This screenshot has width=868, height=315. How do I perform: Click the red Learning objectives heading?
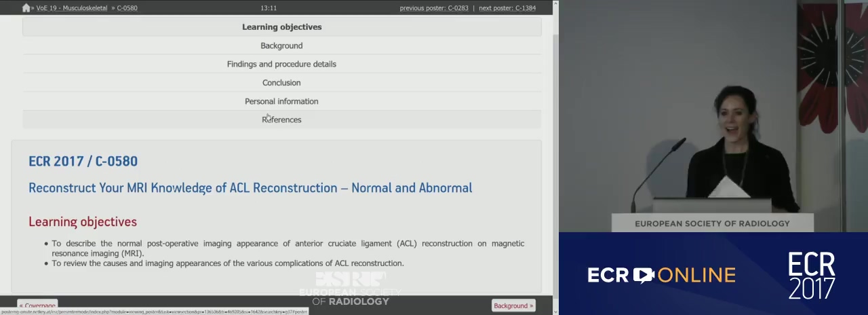click(83, 221)
